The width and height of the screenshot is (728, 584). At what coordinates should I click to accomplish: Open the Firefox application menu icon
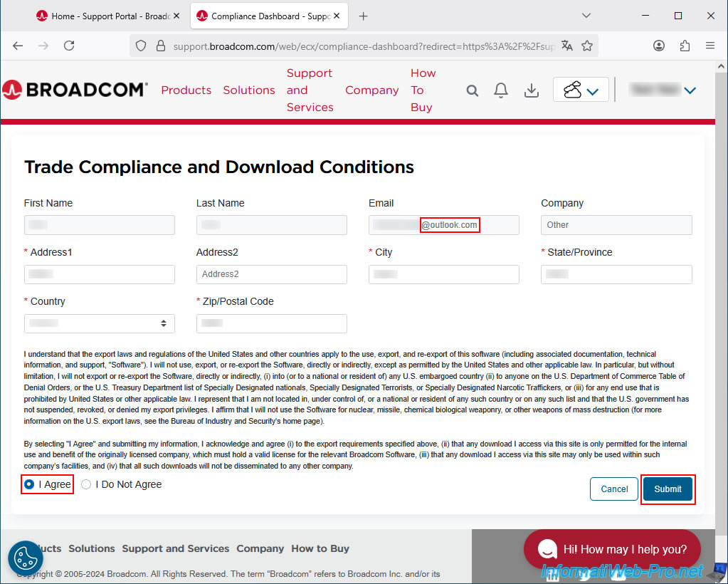(709, 46)
